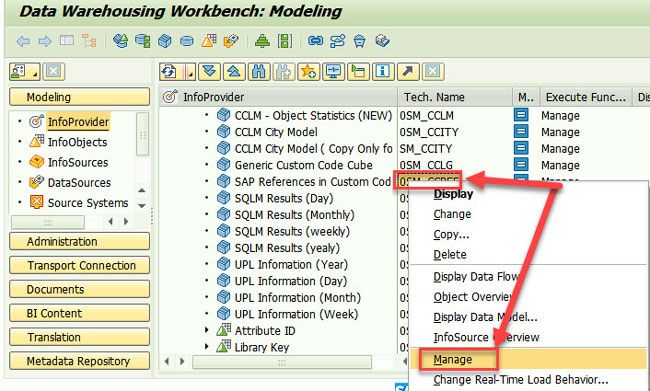Click the orange DataSource tag toolbar icon
Screen dimensions: 650x391
pyautogui.click(x=231, y=41)
